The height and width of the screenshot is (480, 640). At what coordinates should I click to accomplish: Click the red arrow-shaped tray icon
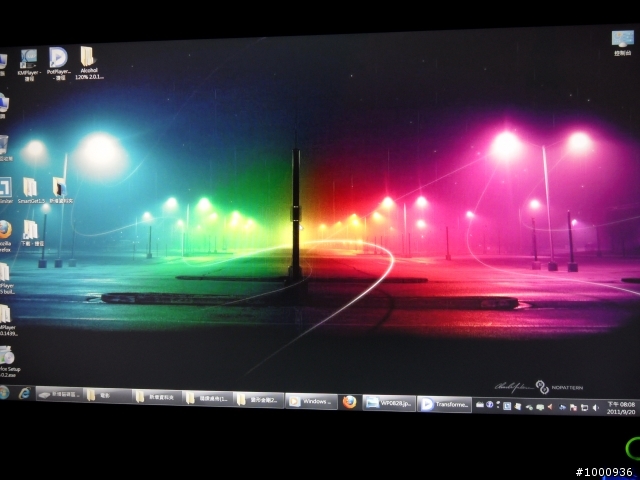[550, 407]
